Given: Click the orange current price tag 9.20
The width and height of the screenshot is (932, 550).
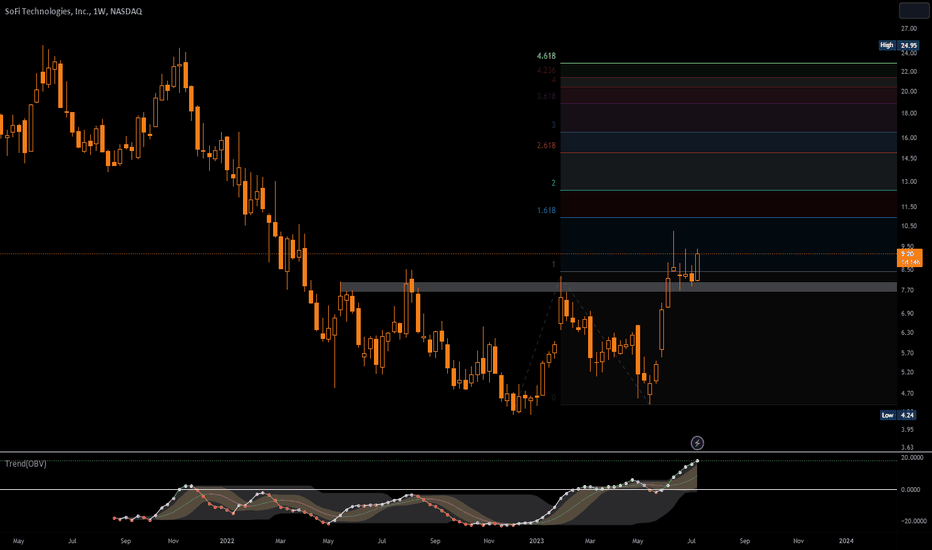Looking at the screenshot, I should 909,257.
